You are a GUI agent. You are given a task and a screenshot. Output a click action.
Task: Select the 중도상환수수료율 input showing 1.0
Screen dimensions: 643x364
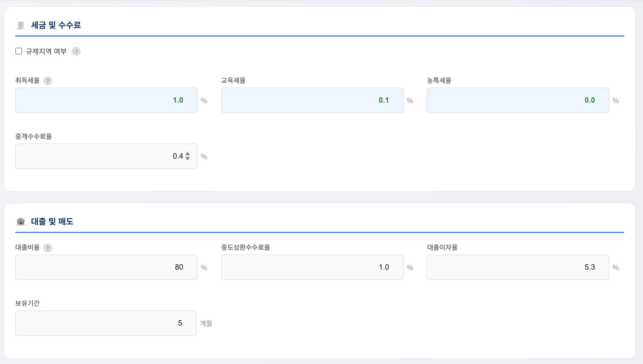312,267
